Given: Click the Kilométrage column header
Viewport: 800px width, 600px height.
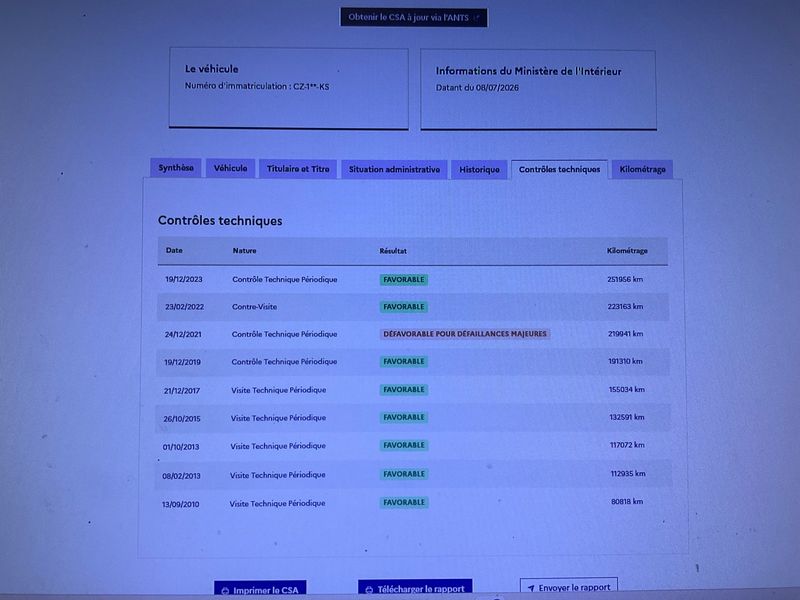Looking at the screenshot, I should [x=627, y=251].
